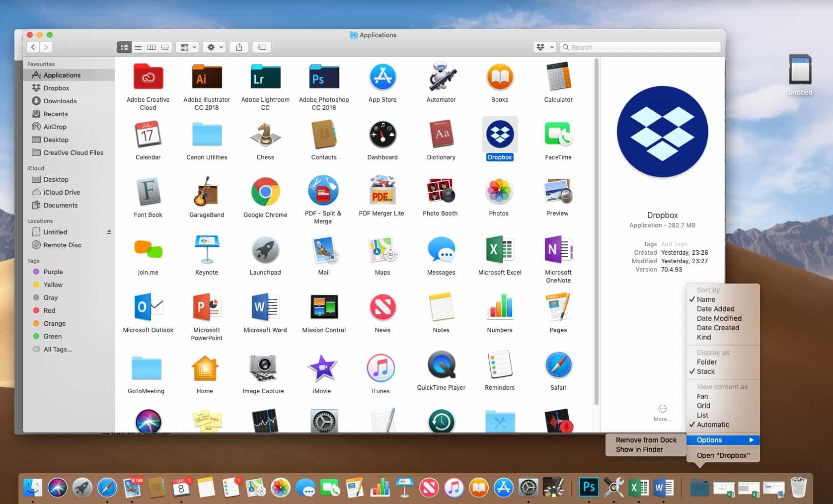
Task: Switch to gallery view in Finder toolbar
Action: 165,47
